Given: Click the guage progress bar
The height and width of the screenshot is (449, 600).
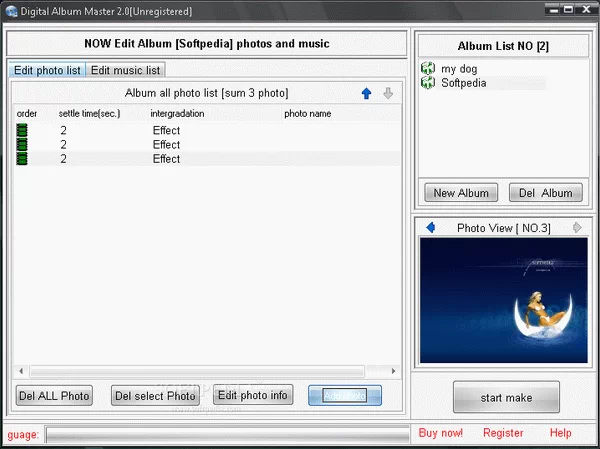Looking at the screenshot, I should (227, 435).
